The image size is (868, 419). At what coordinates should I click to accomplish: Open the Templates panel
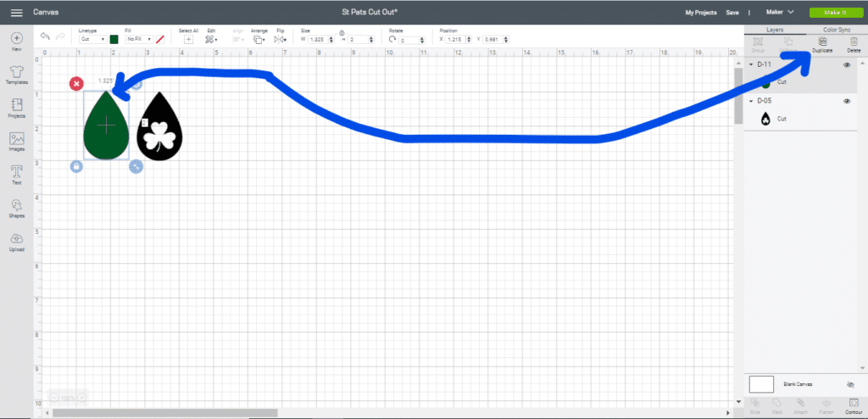(16, 76)
